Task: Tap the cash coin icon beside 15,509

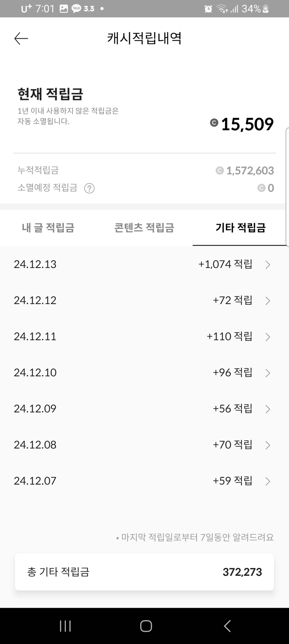Action: tap(214, 122)
